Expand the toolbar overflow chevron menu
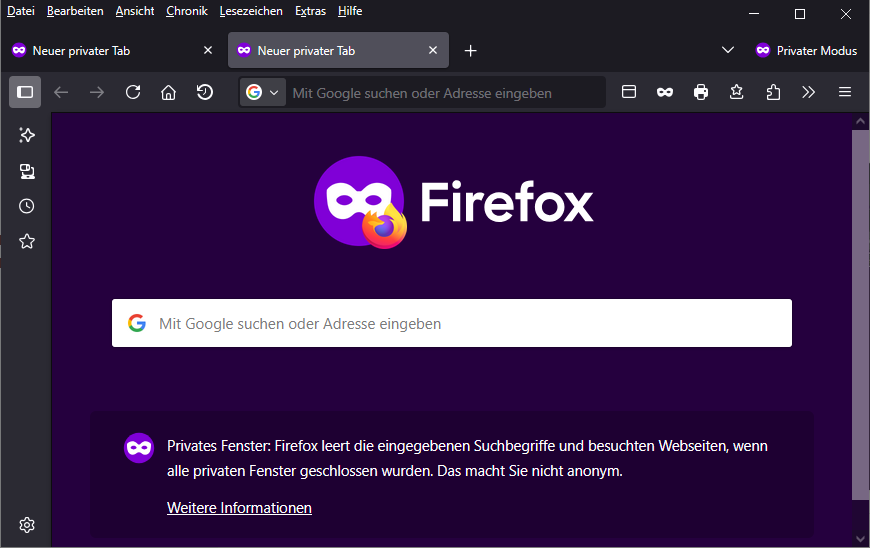 (x=809, y=92)
